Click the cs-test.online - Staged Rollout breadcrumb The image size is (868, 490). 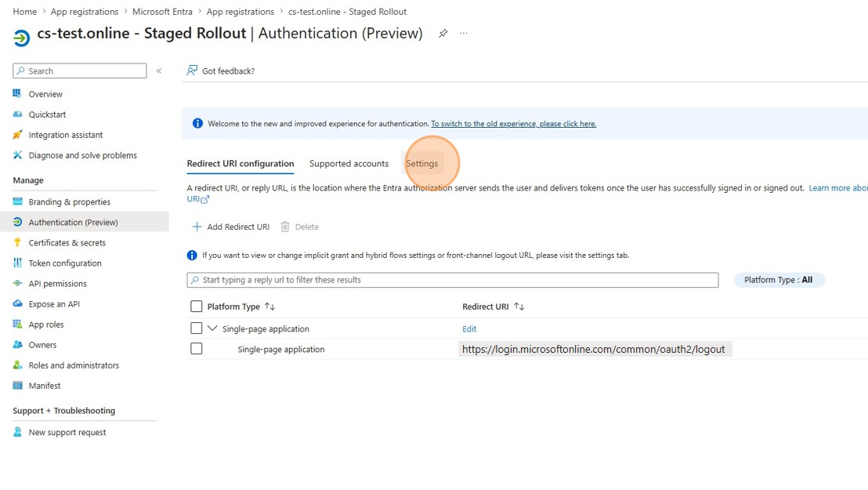pyautogui.click(x=347, y=12)
